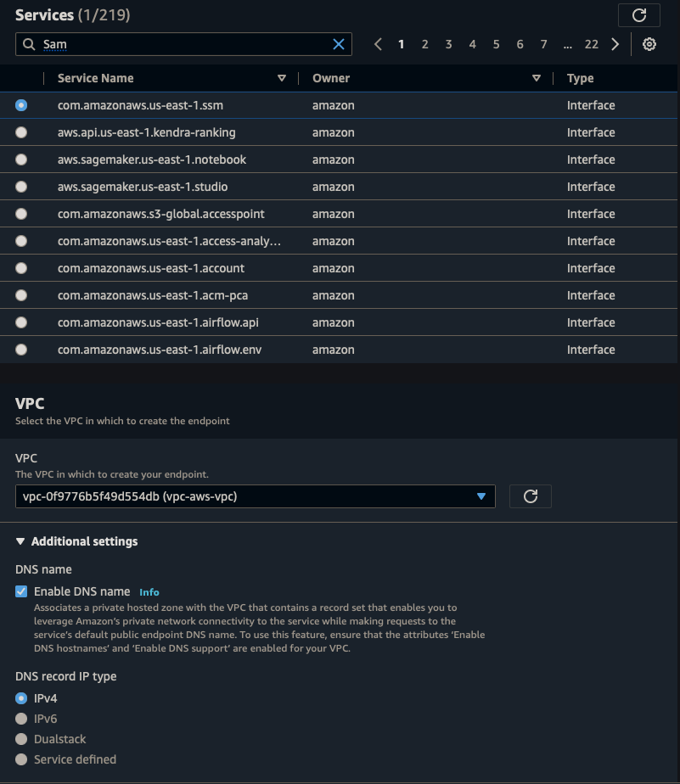The height and width of the screenshot is (784, 680).
Task: Go to page 3 of services
Action: 448,43
